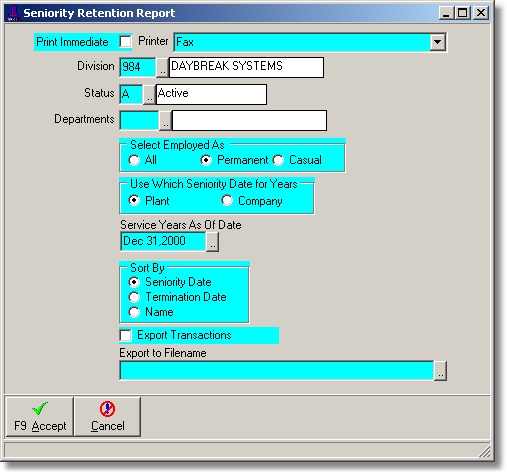Open the Division lookup browse button
The height and width of the screenshot is (474, 507).
click(162, 67)
